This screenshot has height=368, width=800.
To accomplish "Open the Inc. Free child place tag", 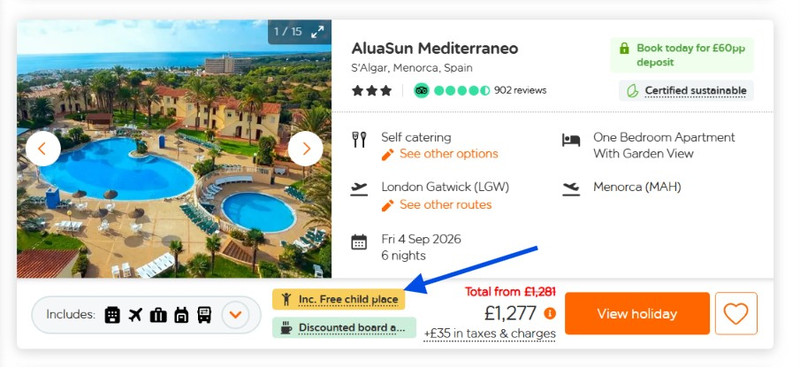I will coord(338,299).
